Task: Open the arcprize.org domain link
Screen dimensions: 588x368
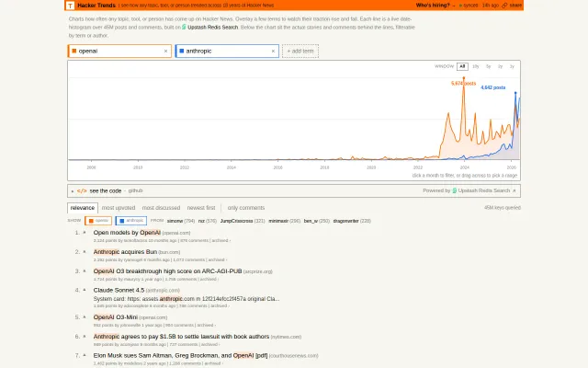Action: (x=258, y=271)
